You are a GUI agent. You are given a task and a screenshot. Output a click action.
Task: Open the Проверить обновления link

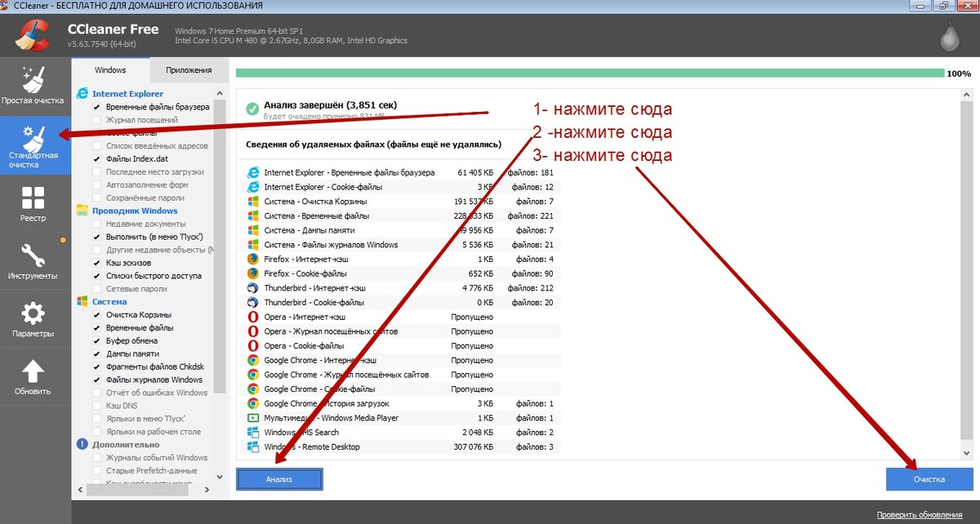coord(919,515)
